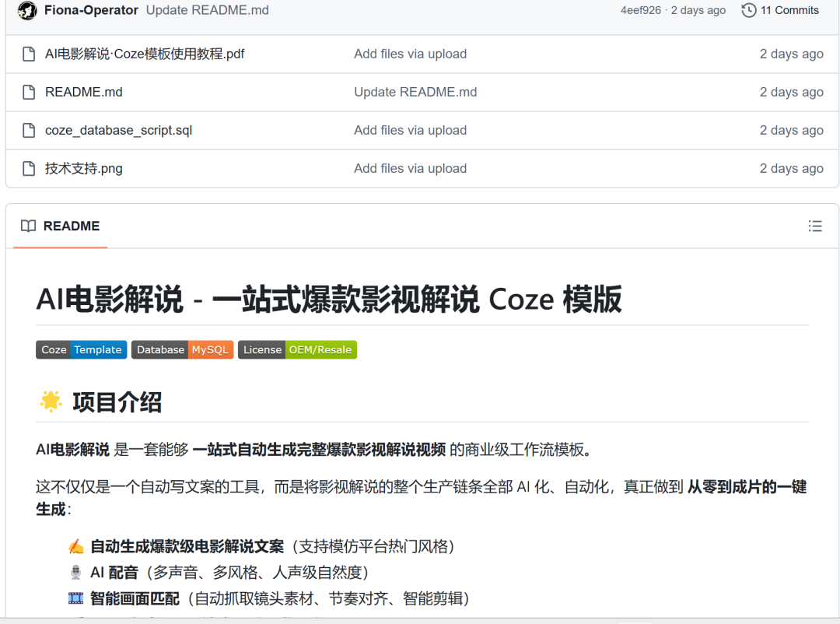Open the commits history clock icon

[x=748, y=10]
